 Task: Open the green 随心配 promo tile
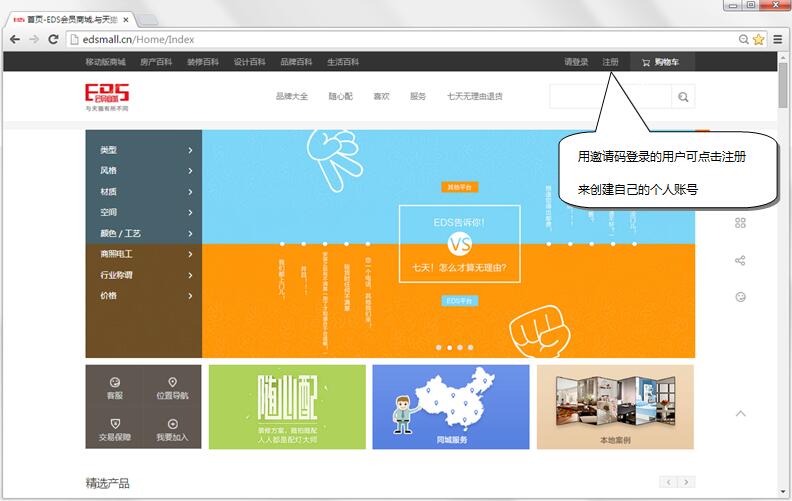pyautogui.click(x=287, y=407)
